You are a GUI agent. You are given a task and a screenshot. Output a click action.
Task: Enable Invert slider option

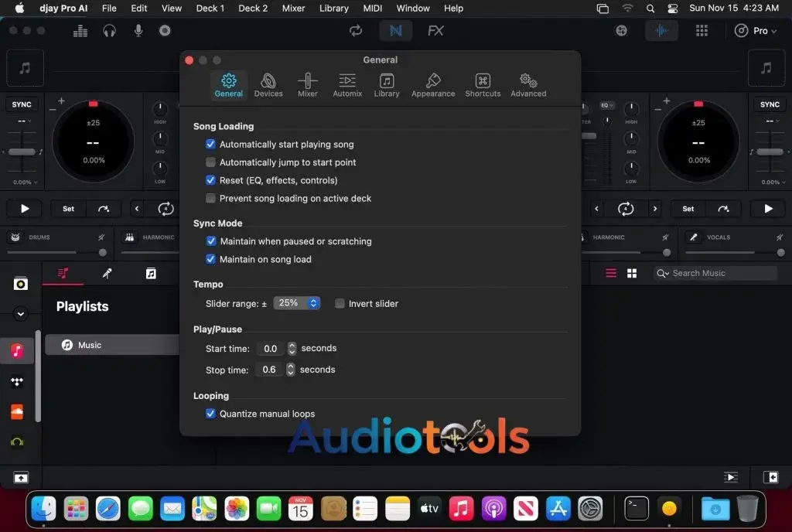pos(340,303)
